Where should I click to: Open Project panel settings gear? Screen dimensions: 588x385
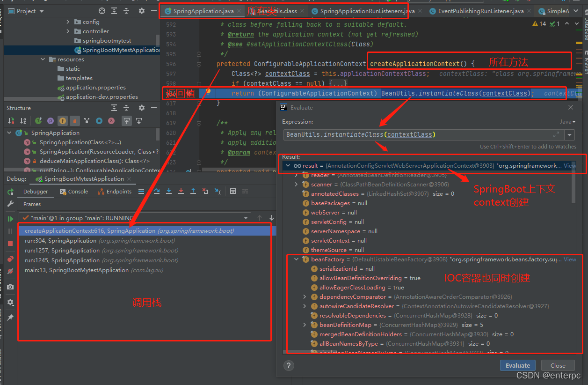point(142,11)
